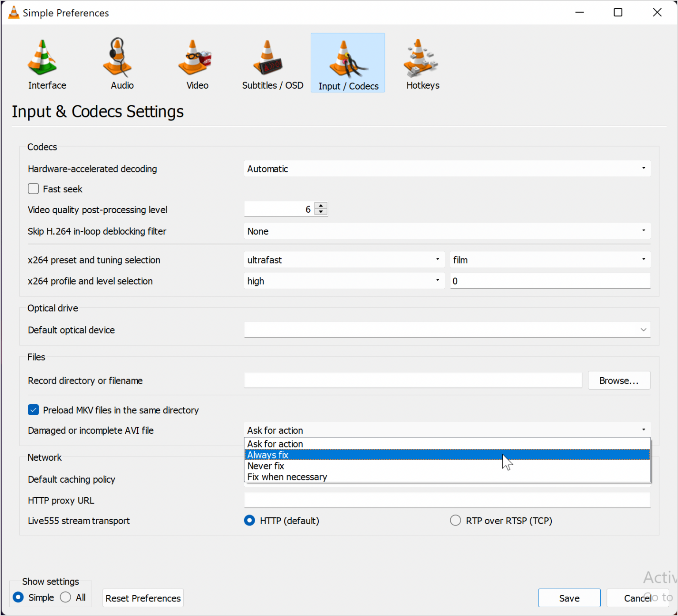Click the Reset Preferences button
The height and width of the screenshot is (616, 678).
click(x=143, y=598)
